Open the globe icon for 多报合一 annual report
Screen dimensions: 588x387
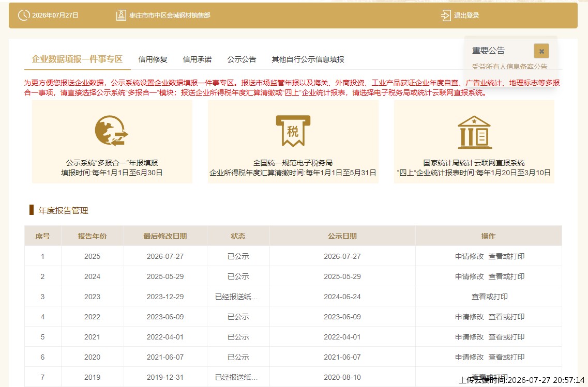[111, 131]
